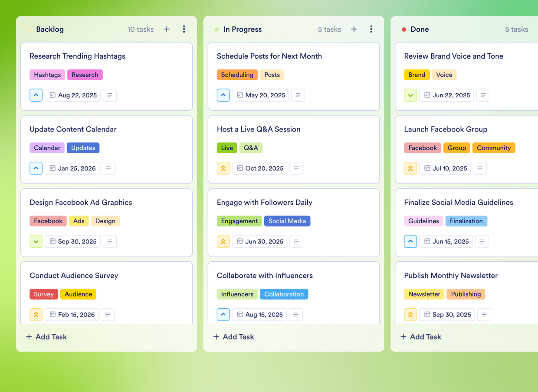
Task: Toggle low priority on Design Facebook Ad Graphics
Action: (x=36, y=241)
